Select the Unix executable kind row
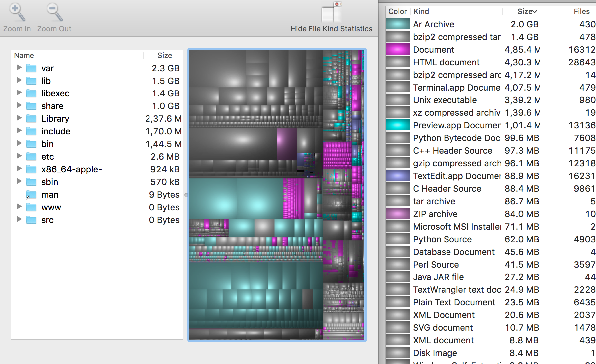Viewport: 596px width, 364px height. click(491, 100)
